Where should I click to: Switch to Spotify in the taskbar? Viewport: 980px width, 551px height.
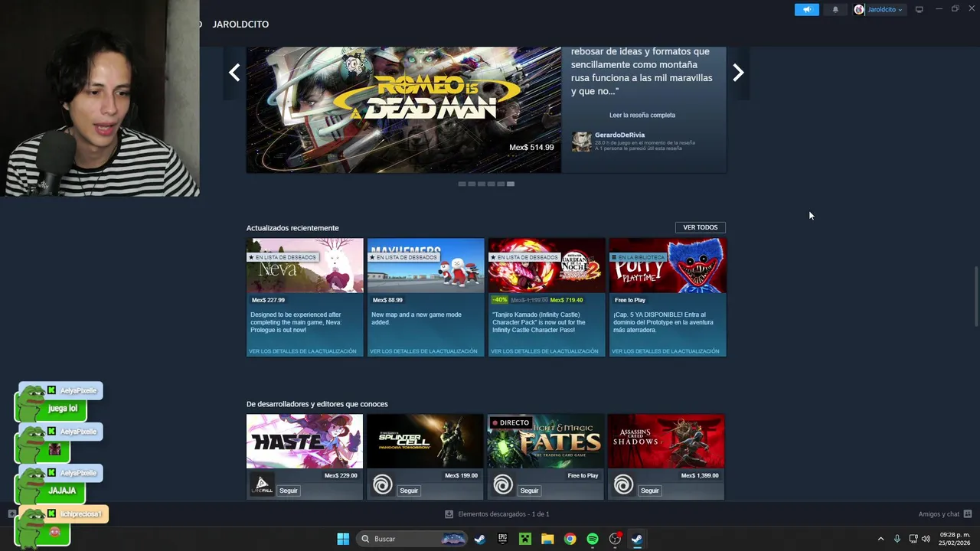click(x=592, y=539)
